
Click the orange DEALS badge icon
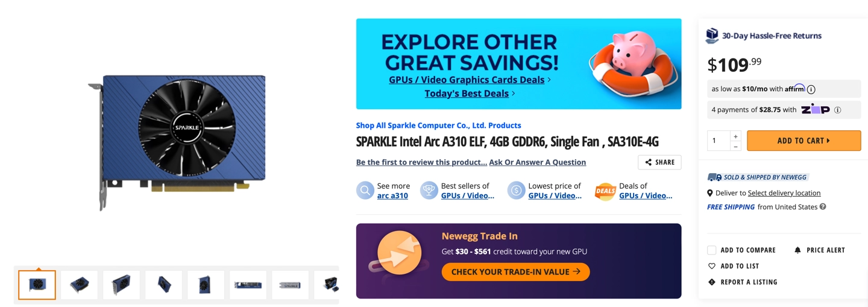605,191
